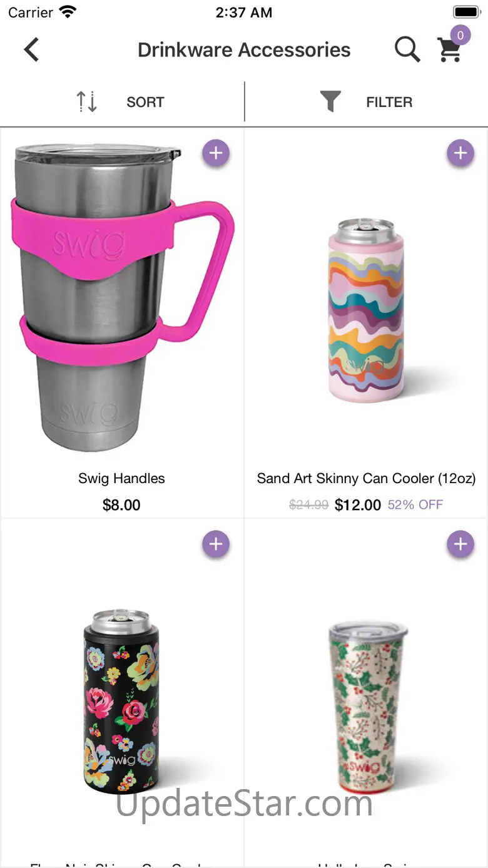This screenshot has height=868, width=488.
Task: Open the Swig Handles product image
Action: (x=122, y=297)
